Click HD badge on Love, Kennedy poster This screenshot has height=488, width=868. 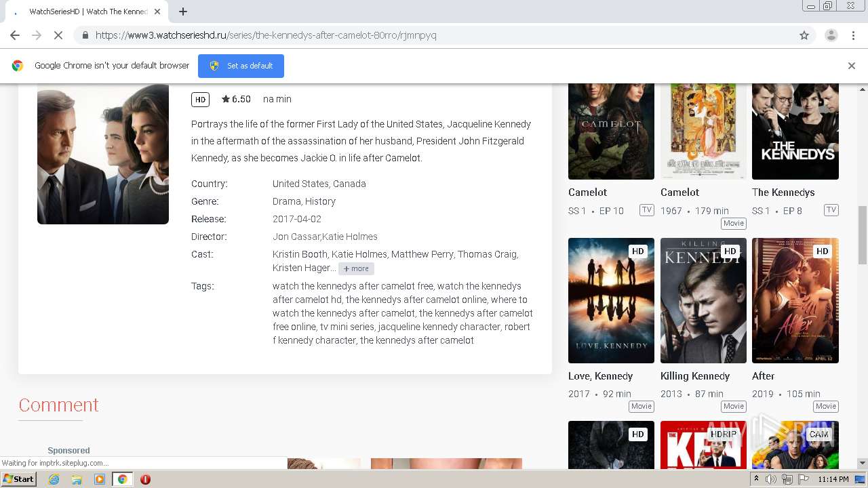638,251
